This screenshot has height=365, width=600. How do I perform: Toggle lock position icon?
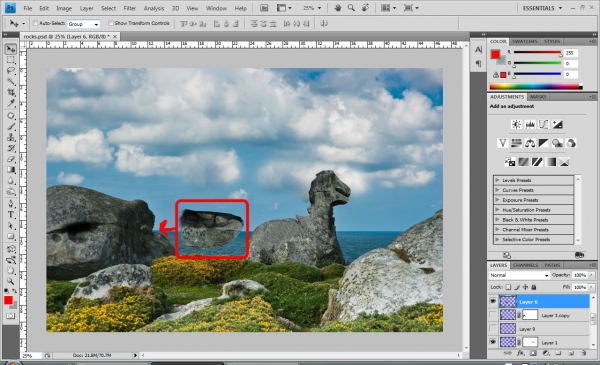[x=525, y=287]
